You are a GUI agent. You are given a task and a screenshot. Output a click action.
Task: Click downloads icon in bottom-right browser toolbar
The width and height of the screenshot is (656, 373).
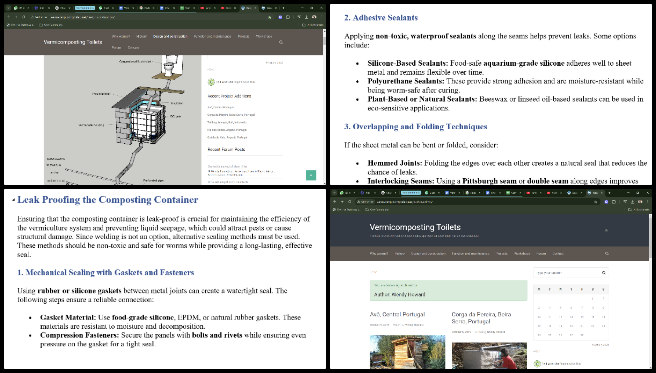tap(632, 202)
